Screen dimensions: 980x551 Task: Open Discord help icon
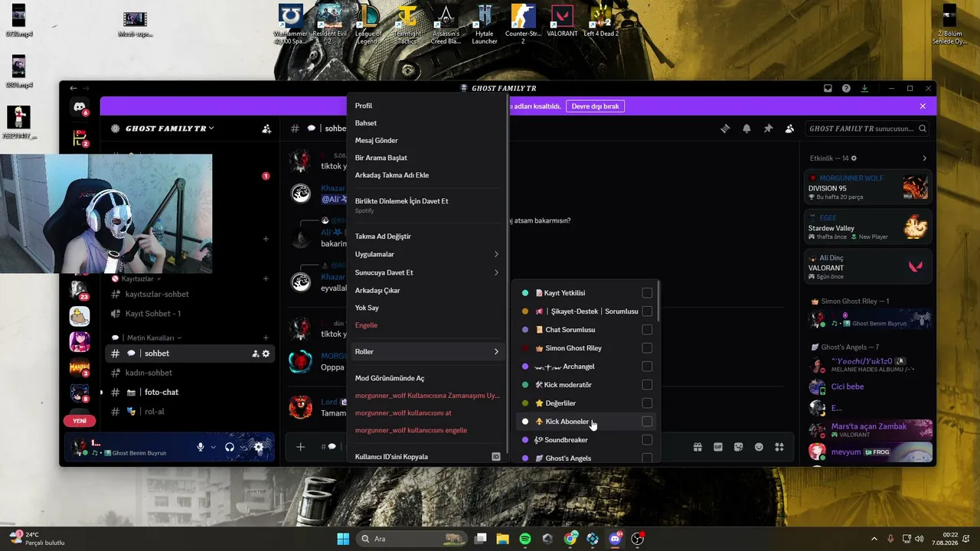[846, 88]
